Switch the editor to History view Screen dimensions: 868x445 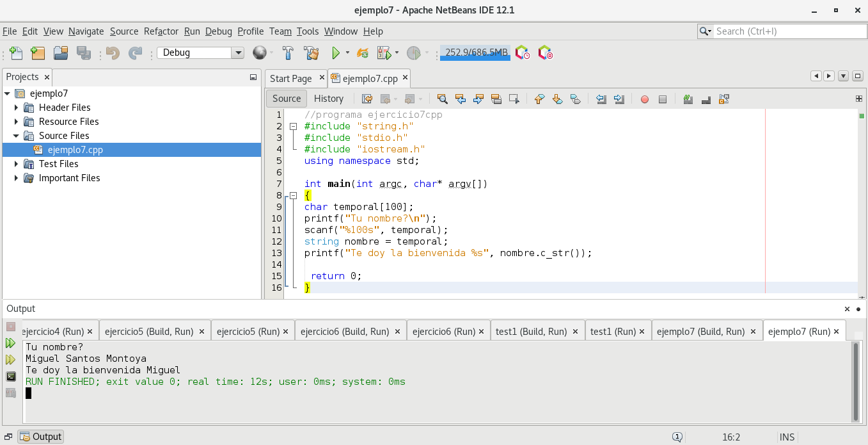329,99
